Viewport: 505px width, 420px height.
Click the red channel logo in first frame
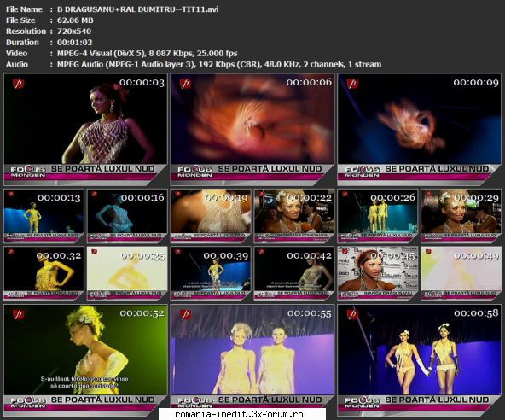click(19, 84)
